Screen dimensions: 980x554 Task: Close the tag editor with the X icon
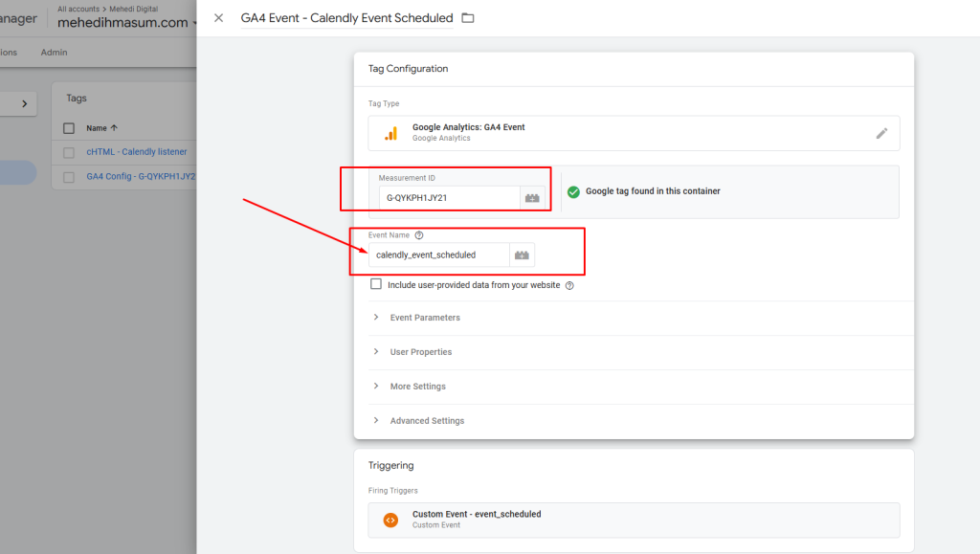(219, 18)
